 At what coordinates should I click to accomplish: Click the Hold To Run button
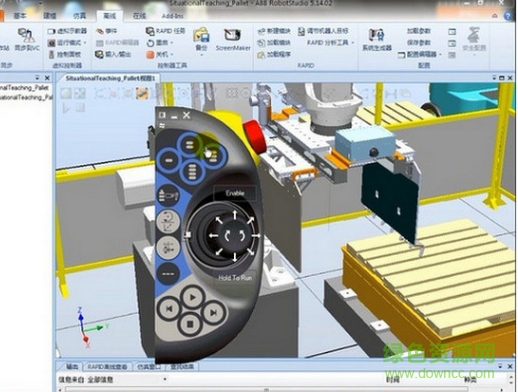(x=235, y=277)
